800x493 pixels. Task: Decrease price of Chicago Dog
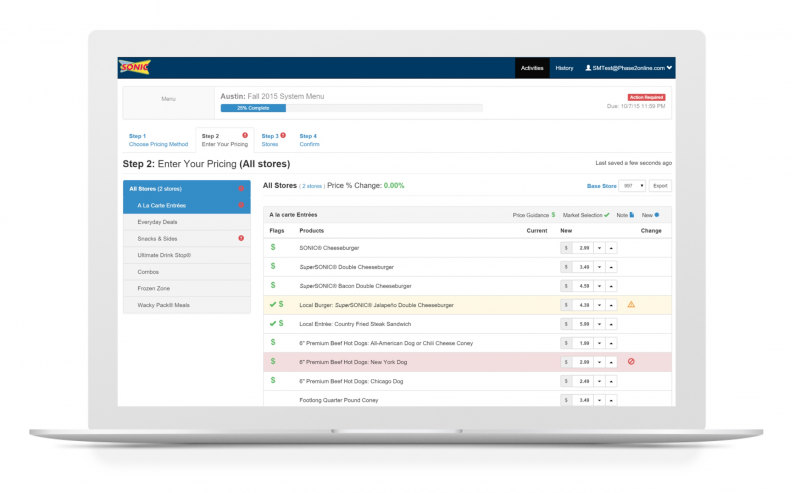[x=599, y=381]
